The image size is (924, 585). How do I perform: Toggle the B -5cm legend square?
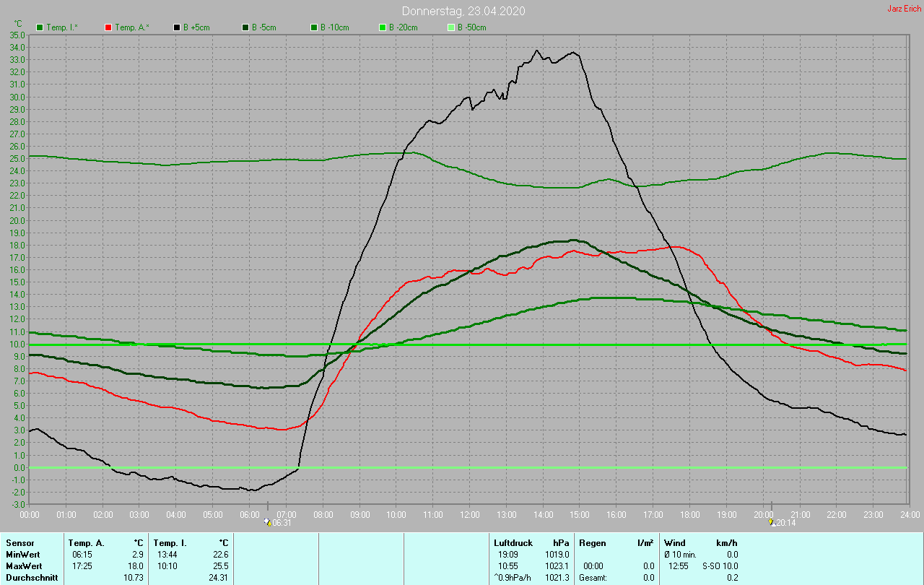[x=245, y=27]
